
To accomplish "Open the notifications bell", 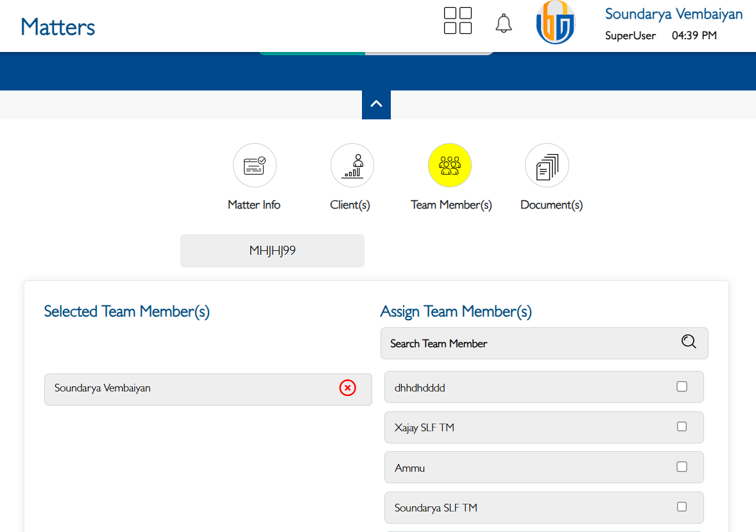I will [x=504, y=24].
